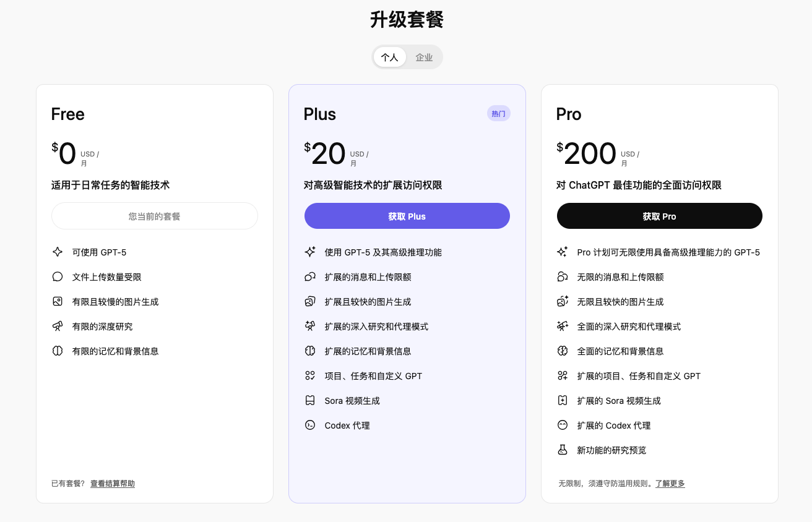Click the terminal icon beside Codex 代理
The width and height of the screenshot is (812, 522).
310,426
